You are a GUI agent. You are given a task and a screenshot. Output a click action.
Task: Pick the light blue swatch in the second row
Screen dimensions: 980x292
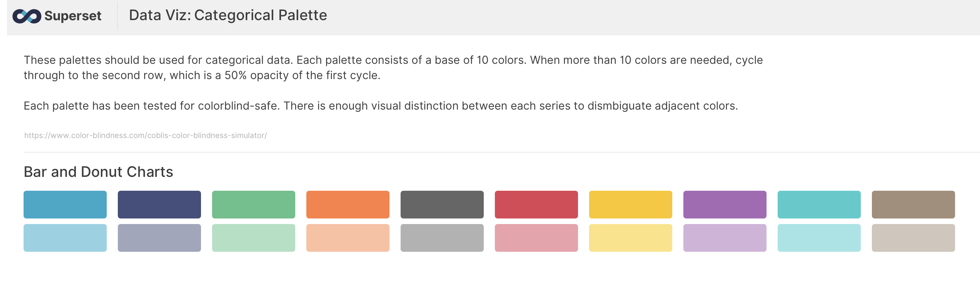[x=65, y=238]
